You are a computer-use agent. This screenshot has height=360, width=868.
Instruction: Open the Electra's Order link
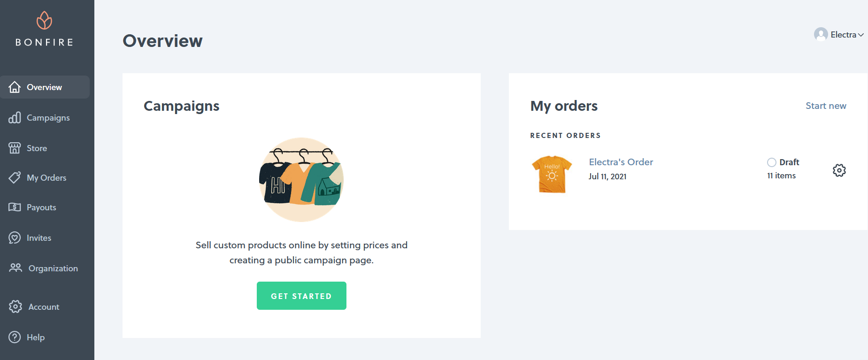(x=621, y=162)
